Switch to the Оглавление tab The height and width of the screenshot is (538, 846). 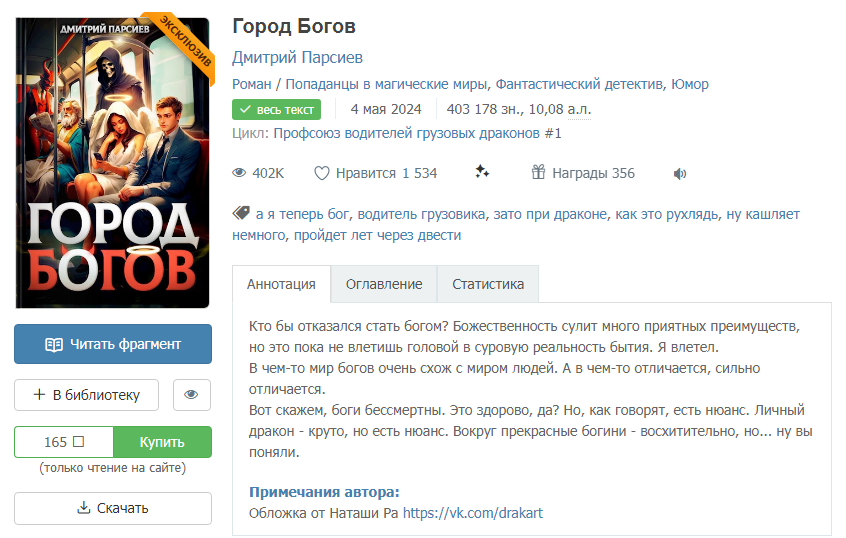pos(384,284)
